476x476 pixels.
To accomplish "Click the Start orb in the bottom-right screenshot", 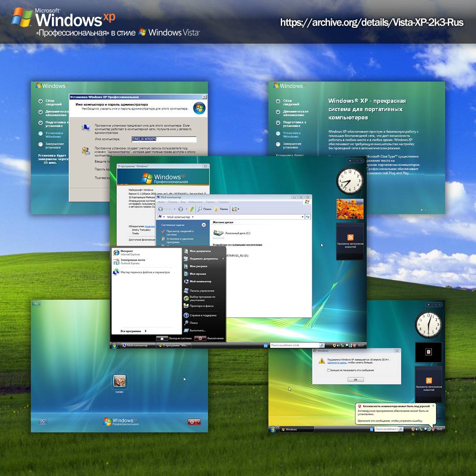I will click(x=273, y=429).
